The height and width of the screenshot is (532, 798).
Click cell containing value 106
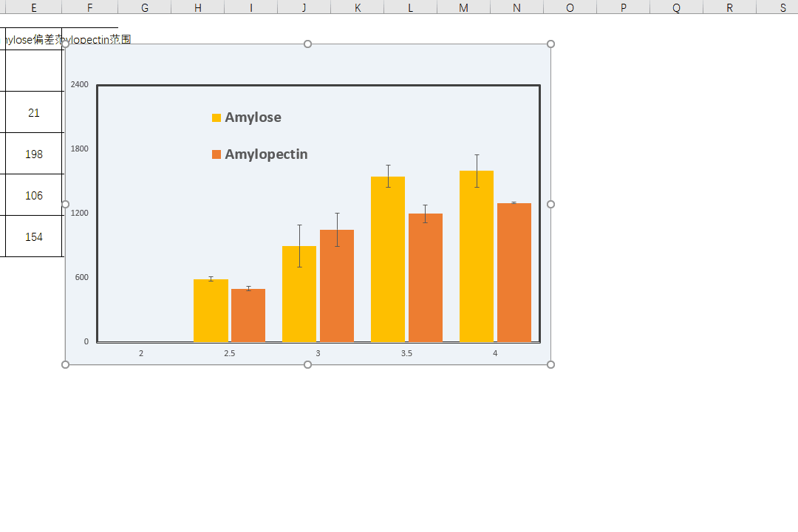(33, 195)
